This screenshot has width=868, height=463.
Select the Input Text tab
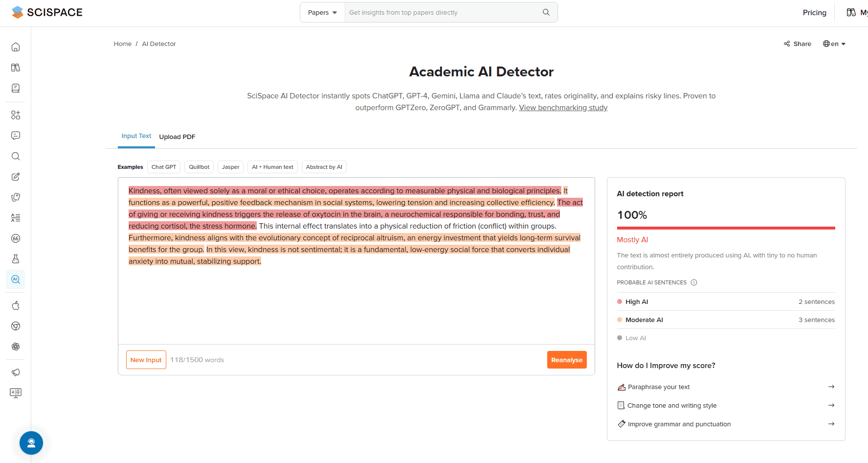[136, 136]
